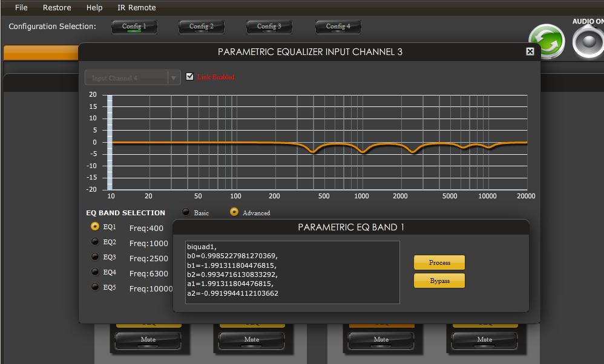This screenshot has height=364, width=604.
Task: Open the Help menu
Action: pyautogui.click(x=94, y=8)
